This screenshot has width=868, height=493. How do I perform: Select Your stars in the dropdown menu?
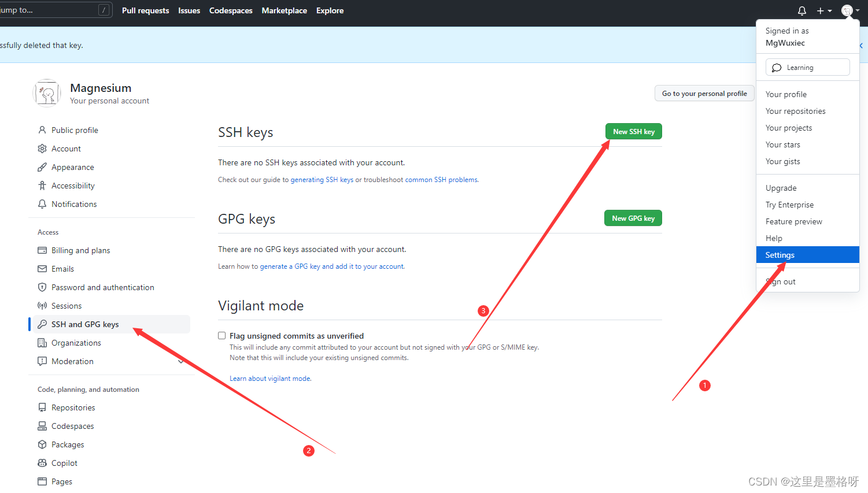click(x=808, y=144)
